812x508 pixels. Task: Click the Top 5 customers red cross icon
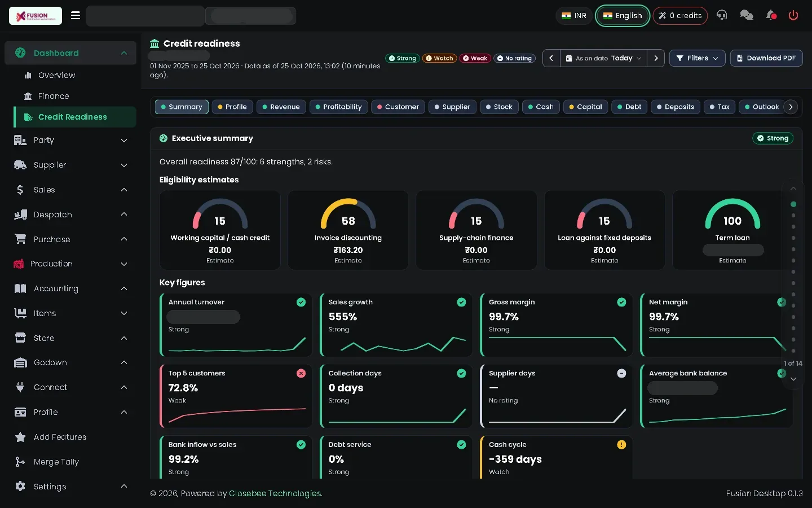301,373
